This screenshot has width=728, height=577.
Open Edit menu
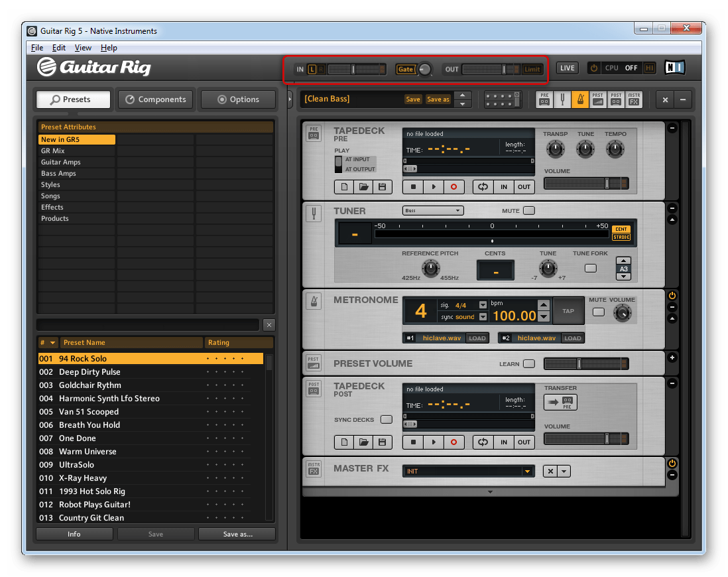58,47
